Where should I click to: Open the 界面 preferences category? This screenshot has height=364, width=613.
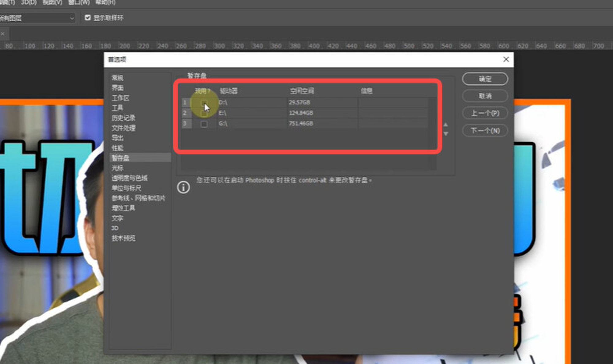click(117, 88)
